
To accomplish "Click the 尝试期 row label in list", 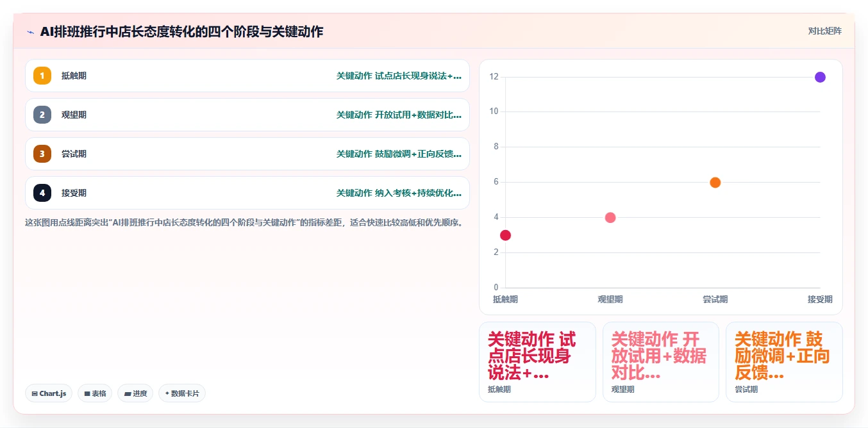I will point(74,154).
